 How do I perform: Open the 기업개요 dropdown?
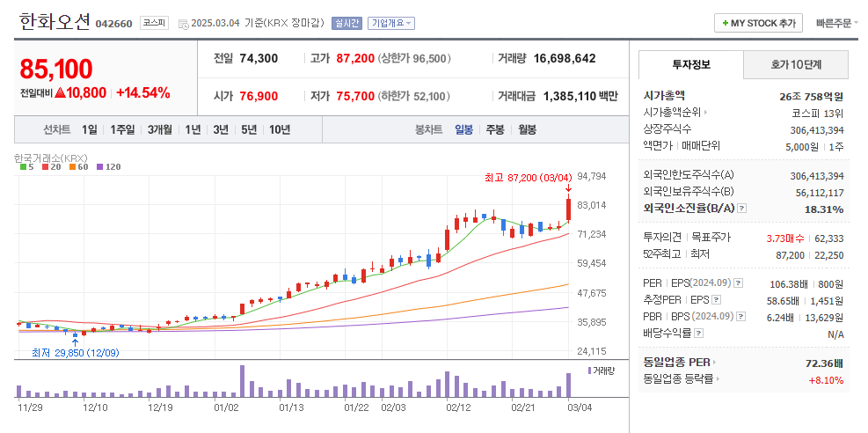click(x=390, y=23)
